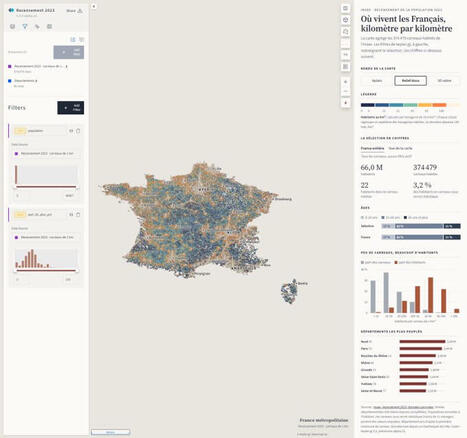Click the 3,2 % statistic

coord(422,185)
